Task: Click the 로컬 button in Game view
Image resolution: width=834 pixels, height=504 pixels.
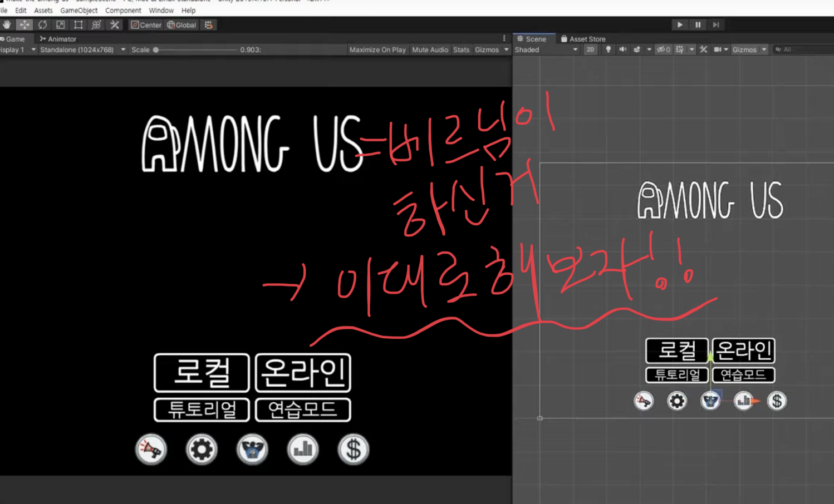Action: pos(202,372)
